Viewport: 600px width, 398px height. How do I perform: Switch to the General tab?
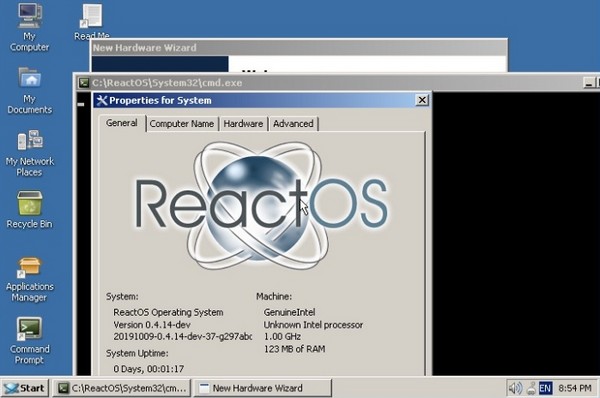click(122, 123)
